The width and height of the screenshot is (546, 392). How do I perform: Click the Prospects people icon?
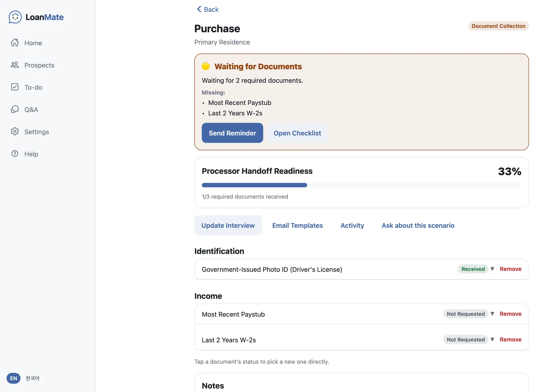pos(15,65)
